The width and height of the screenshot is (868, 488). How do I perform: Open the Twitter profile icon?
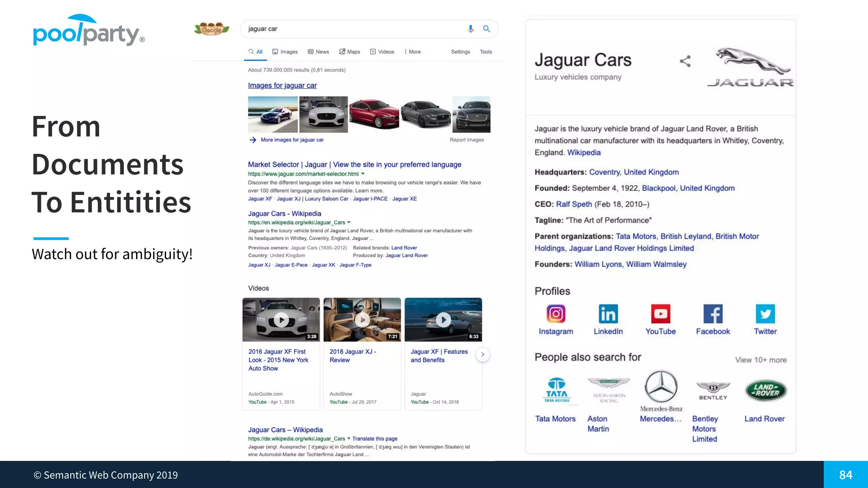[765, 314]
